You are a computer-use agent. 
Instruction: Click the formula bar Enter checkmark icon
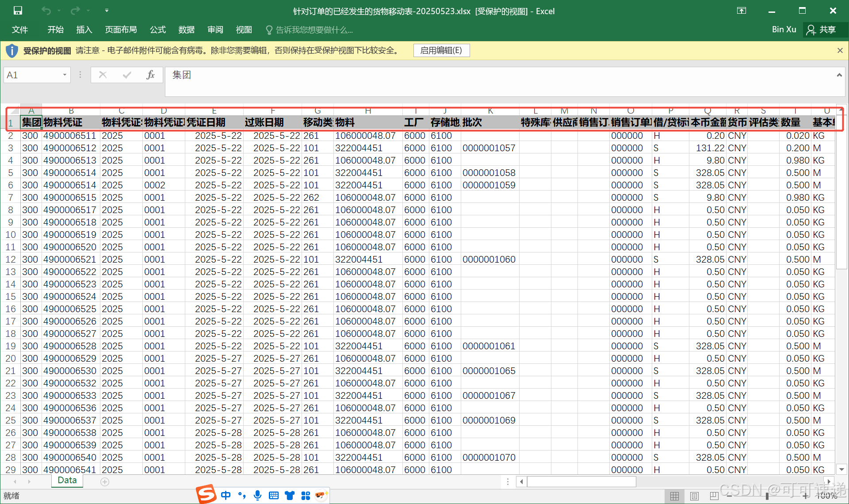(127, 75)
